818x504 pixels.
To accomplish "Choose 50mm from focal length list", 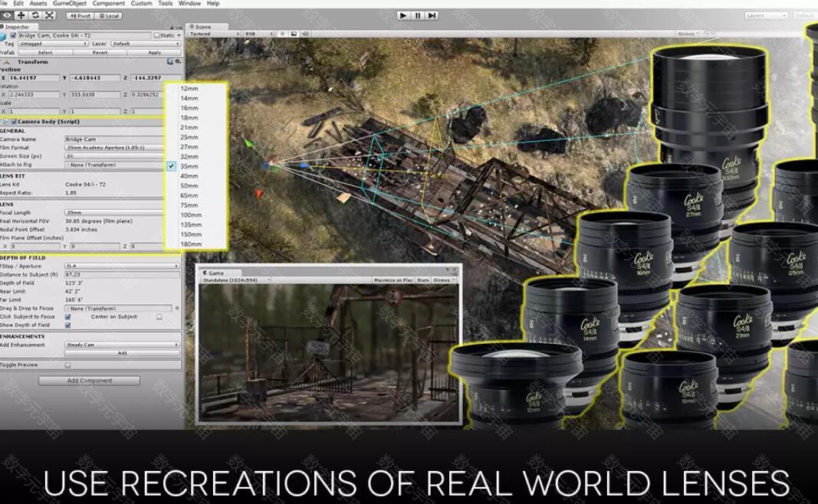I will click(x=189, y=185).
